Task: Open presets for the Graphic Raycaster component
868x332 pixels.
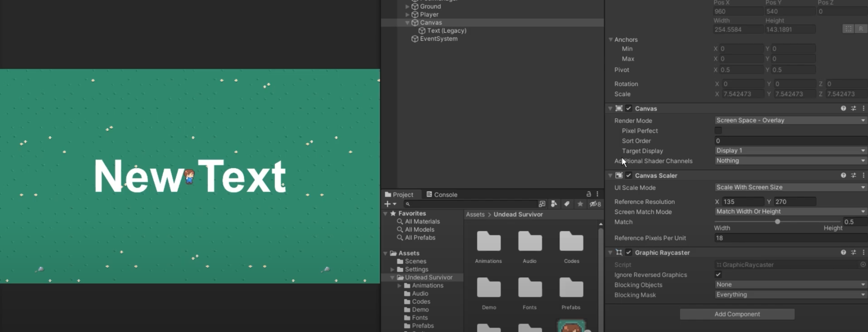Action: click(853, 252)
